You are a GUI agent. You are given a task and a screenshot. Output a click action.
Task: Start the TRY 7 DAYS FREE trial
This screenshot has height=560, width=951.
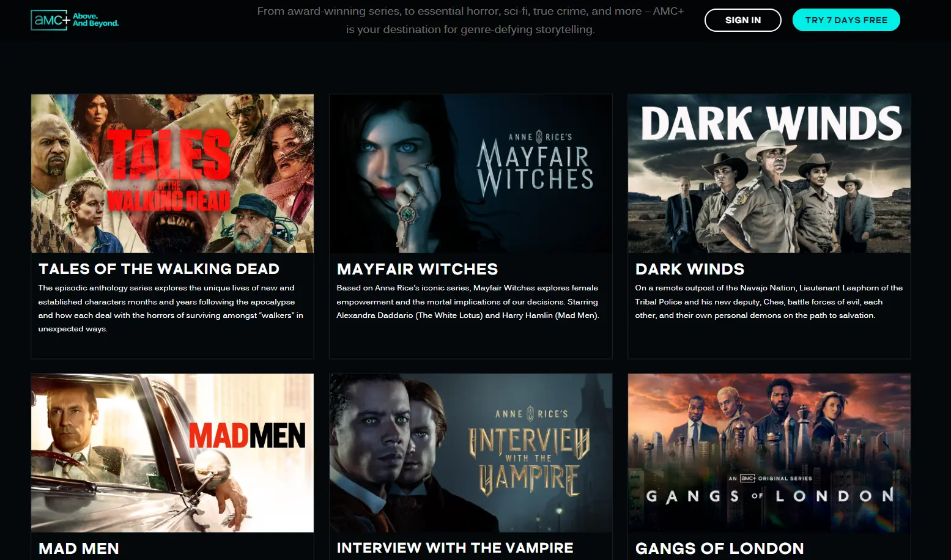(x=846, y=20)
